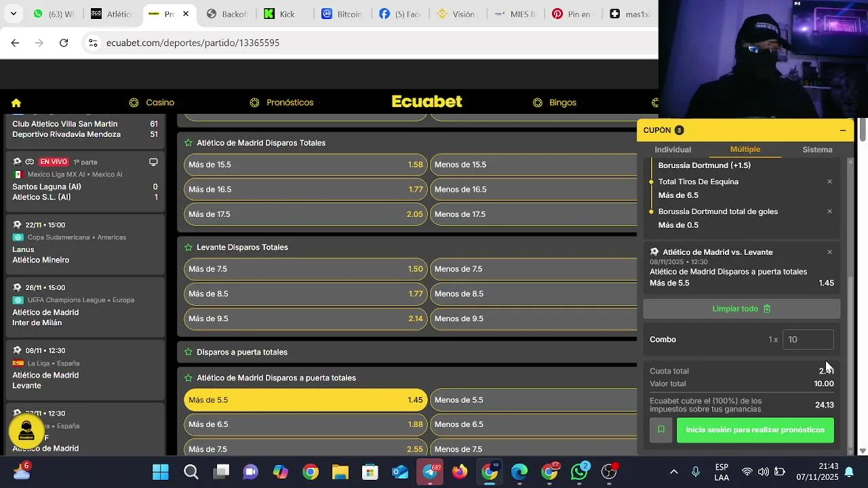Screen dimensions: 868x488
Task: Favorite the Disparos a puerta totales header
Action: (x=188, y=352)
